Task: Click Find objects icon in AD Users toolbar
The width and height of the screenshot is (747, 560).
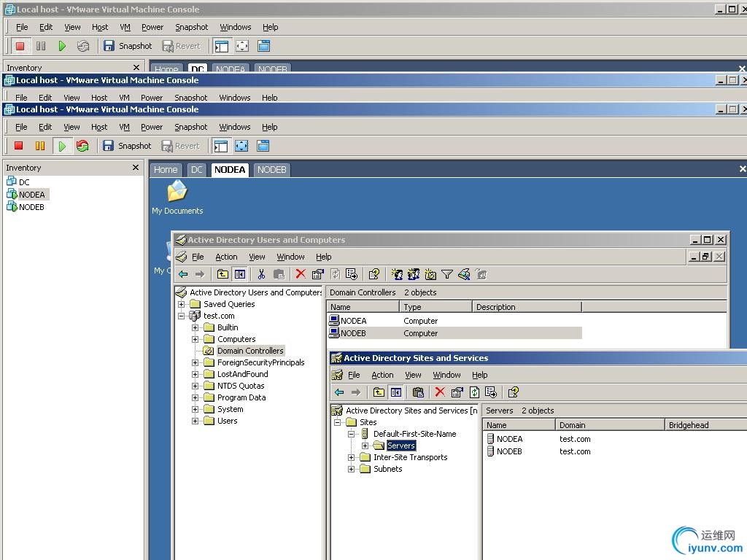Action: point(464,274)
